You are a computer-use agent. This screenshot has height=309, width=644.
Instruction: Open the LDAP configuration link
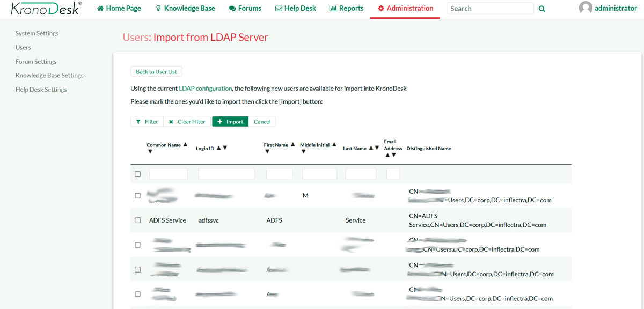coord(206,89)
